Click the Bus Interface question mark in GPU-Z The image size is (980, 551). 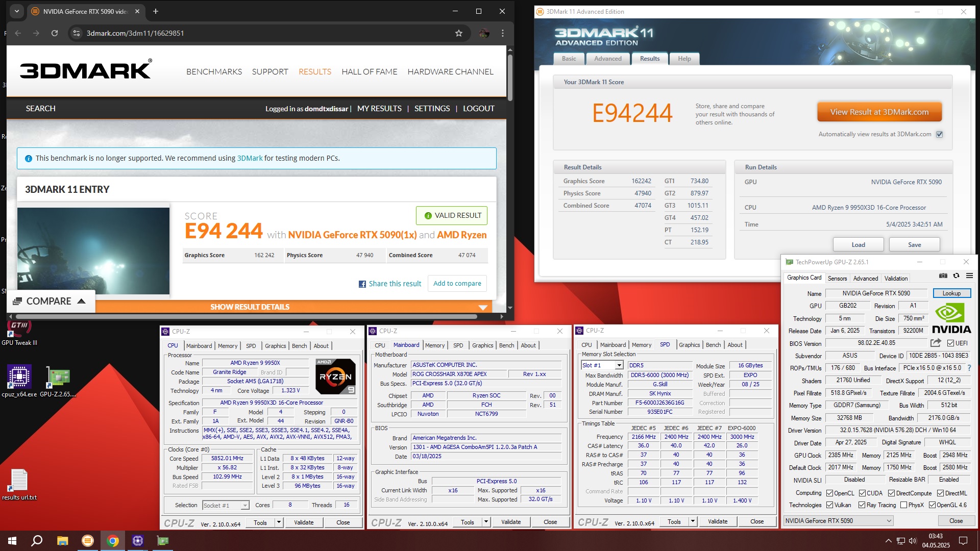(x=969, y=368)
